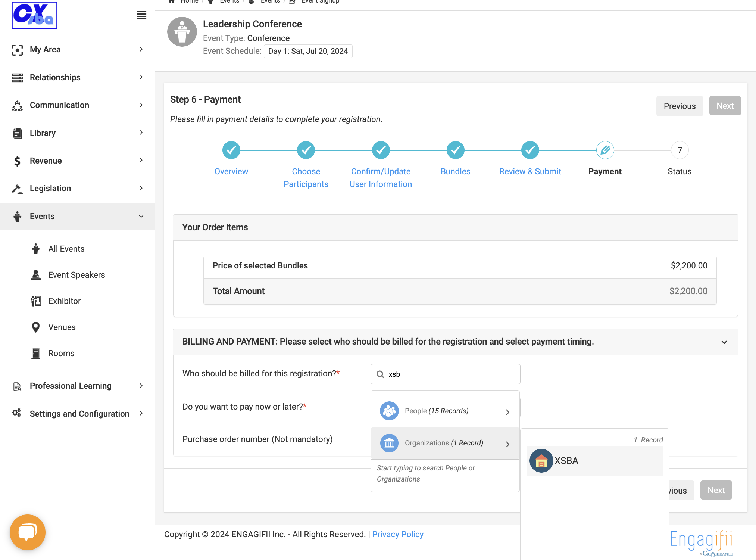756x560 pixels.
Task: Click the top Previous button
Action: click(680, 106)
